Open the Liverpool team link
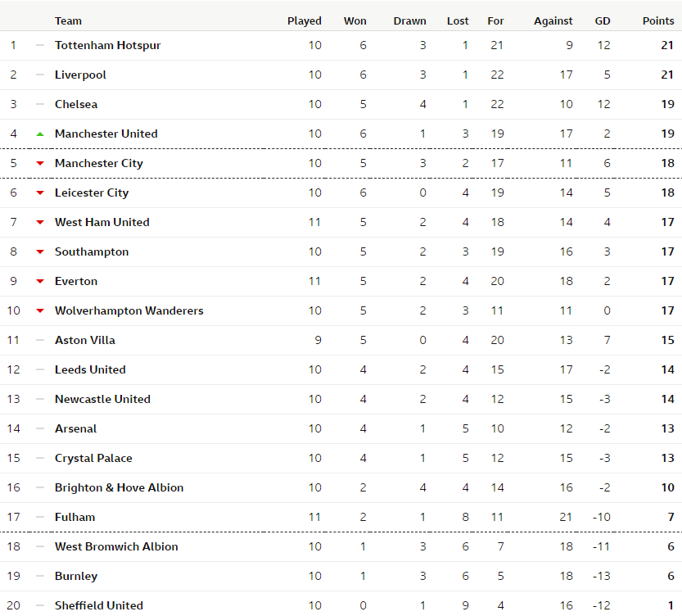The image size is (682, 616). coord(80,75)
